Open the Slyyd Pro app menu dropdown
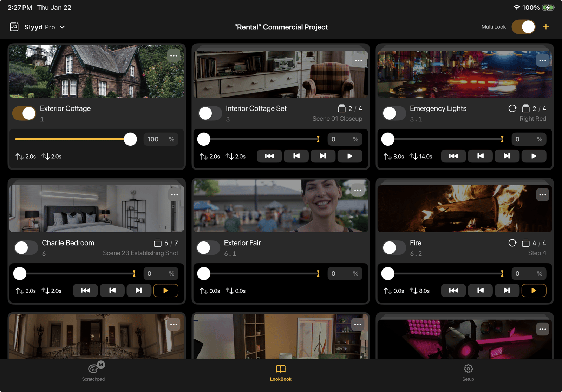This screenshot has width=562, height=392. click(45, 27)
